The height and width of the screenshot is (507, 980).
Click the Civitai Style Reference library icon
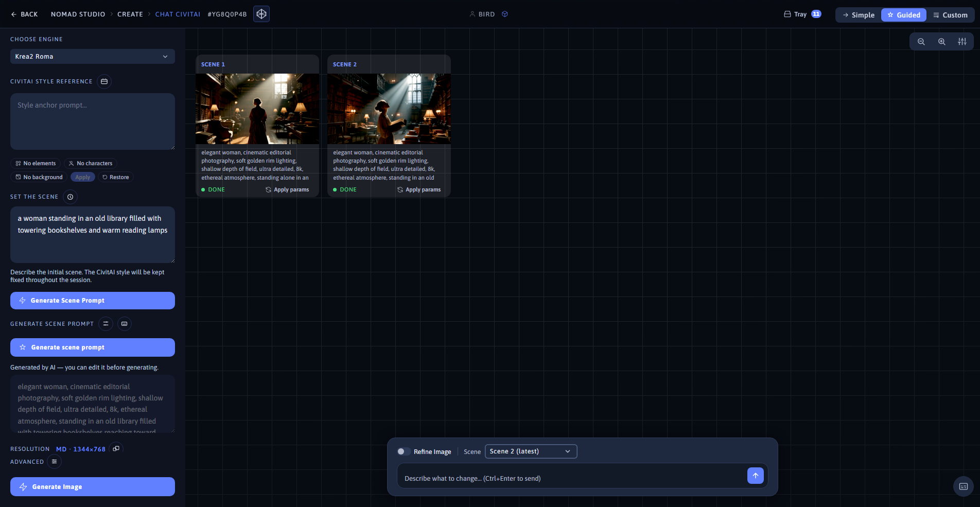[104, 81]
